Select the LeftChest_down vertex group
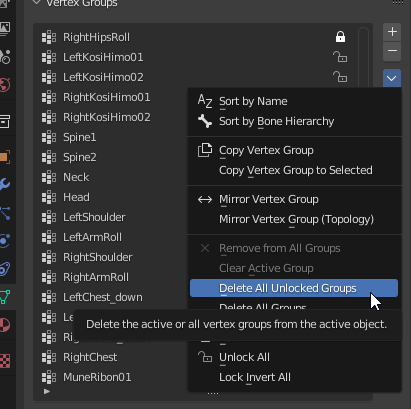Viewport: 411px width, 409px height. coord(103,297)
